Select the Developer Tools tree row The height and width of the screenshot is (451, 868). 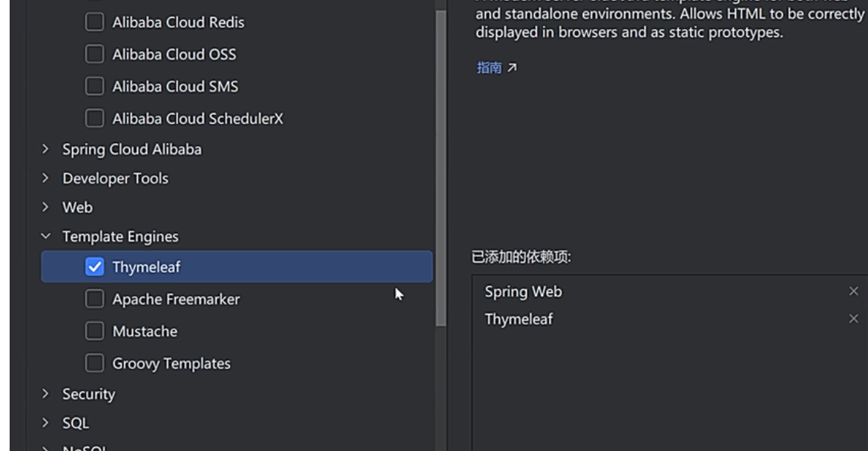(237, 178)
